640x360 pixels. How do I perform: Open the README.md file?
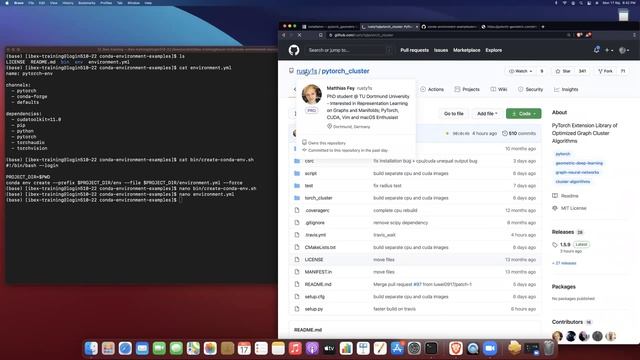tap(318, 284)
